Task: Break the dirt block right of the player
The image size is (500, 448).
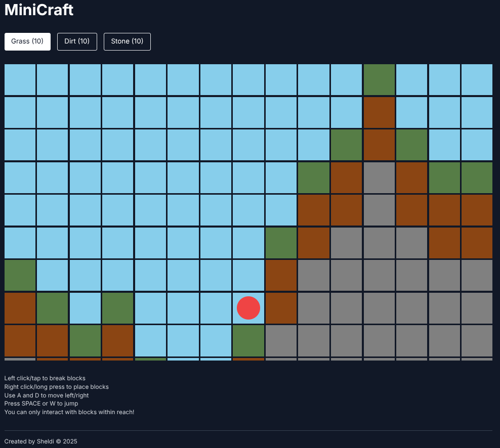Action: pyautogui.click(x=281, y=307)
